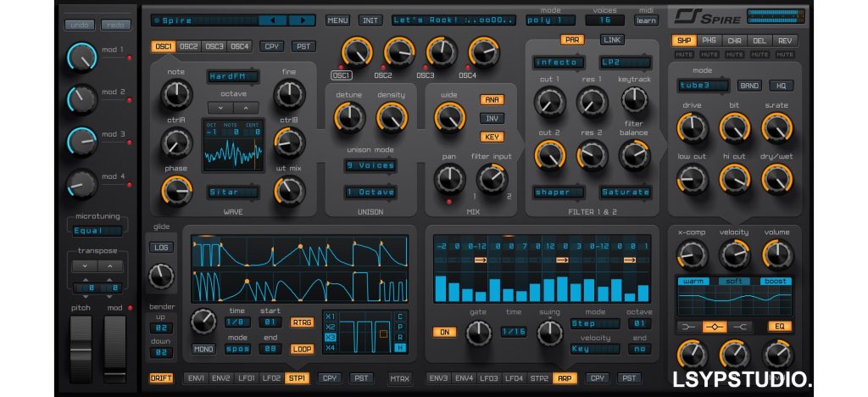Click previous preset arrow beside Spire bank
This screenshot has width=868, height=397.
(x=273, y=20)
